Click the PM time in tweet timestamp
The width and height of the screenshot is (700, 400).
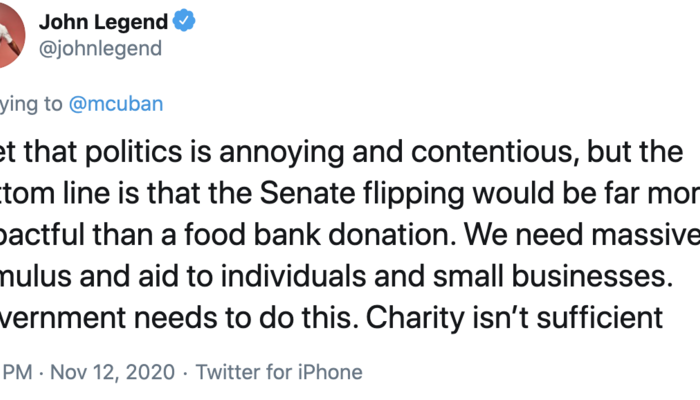point(18,372)
